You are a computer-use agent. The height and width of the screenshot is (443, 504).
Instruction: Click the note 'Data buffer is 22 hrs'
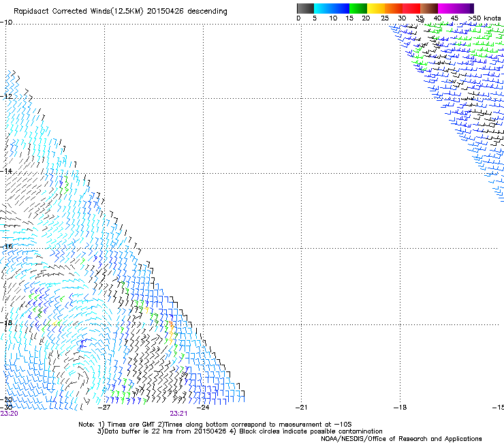point(139,431)
